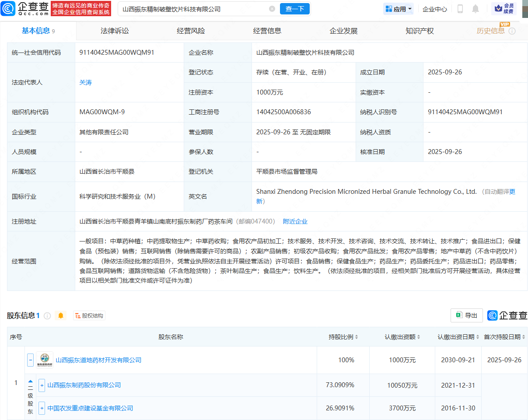Click the info circle icon next to 股东信息
The height and width of the screenshot is (420, 528).
point(47,315)
